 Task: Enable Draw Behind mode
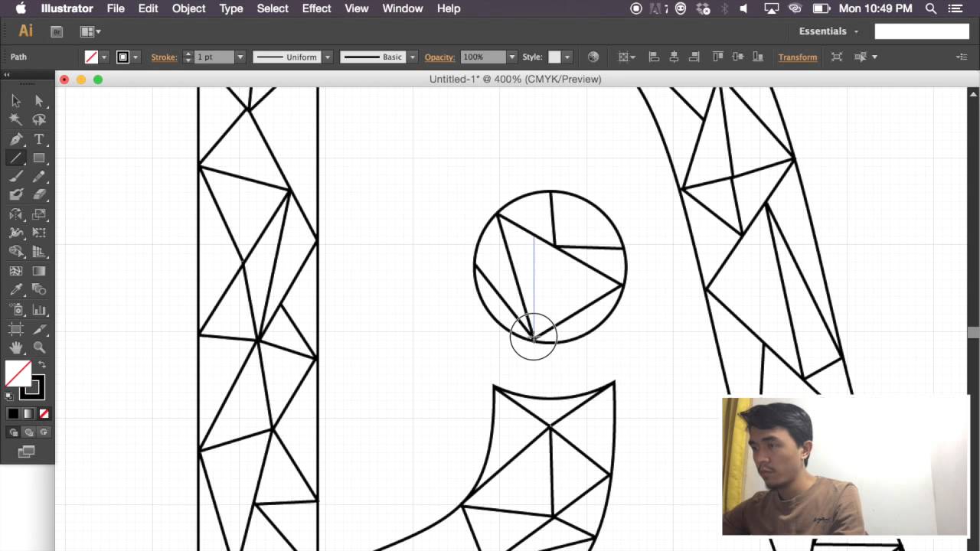(28, 432)
